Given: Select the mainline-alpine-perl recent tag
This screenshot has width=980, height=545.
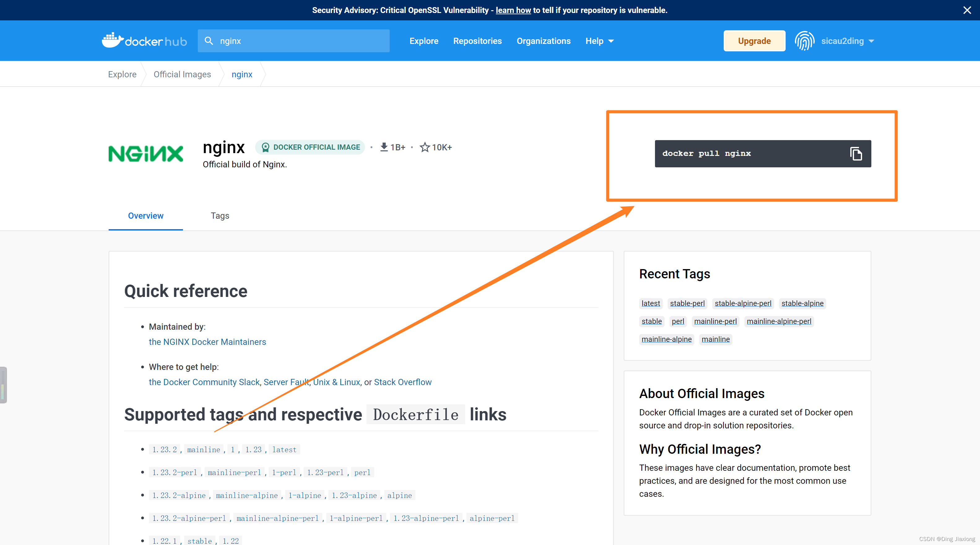Looking at the screenshot, I should (779, 321).
